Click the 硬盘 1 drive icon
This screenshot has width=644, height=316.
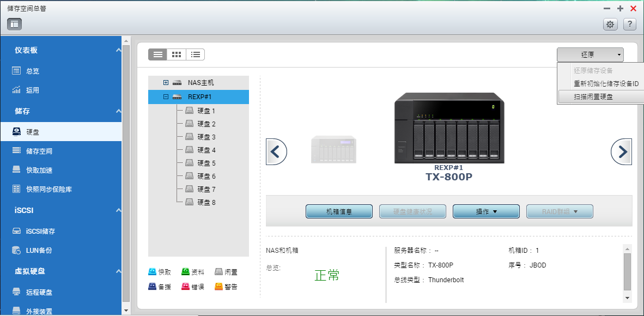[x=189, y=111]
